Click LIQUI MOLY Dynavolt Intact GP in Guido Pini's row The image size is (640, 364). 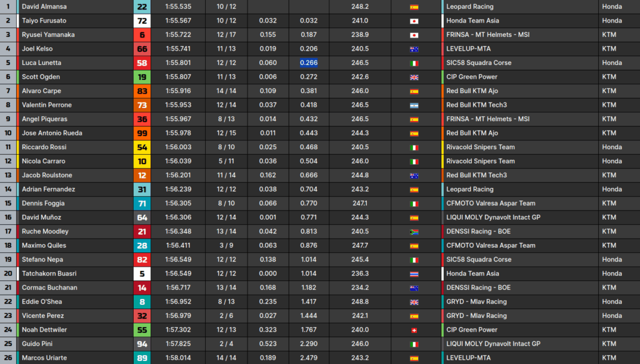[x=493, y=343]
